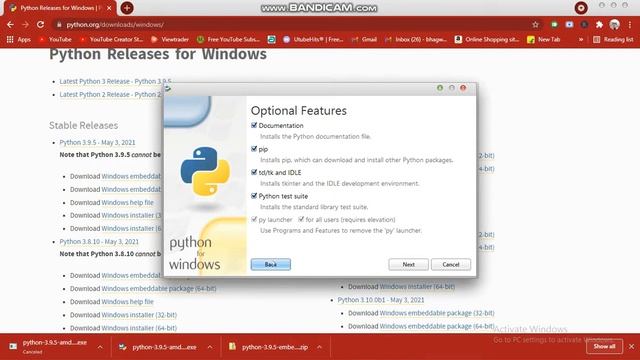Viewport: 640px width, 360px height.
Task: Click the installer window title icon
Action: tap(168, 88)
